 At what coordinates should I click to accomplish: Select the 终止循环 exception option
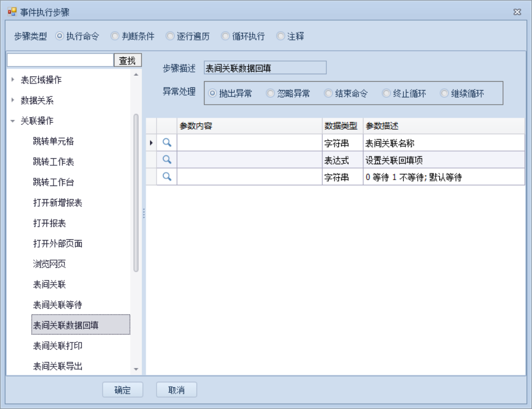(387, 93)
